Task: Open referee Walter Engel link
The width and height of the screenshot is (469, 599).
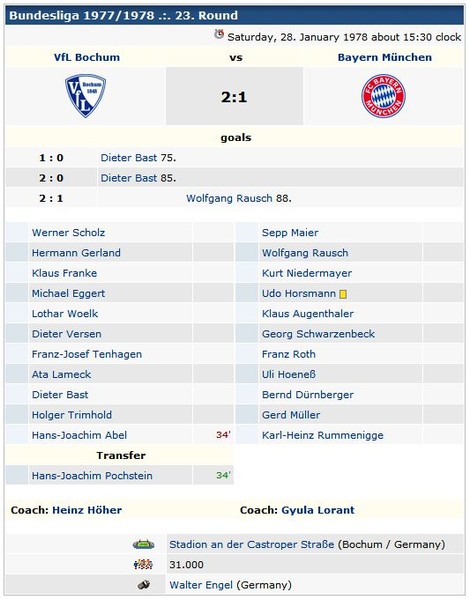Action: [x=201, y=585]
